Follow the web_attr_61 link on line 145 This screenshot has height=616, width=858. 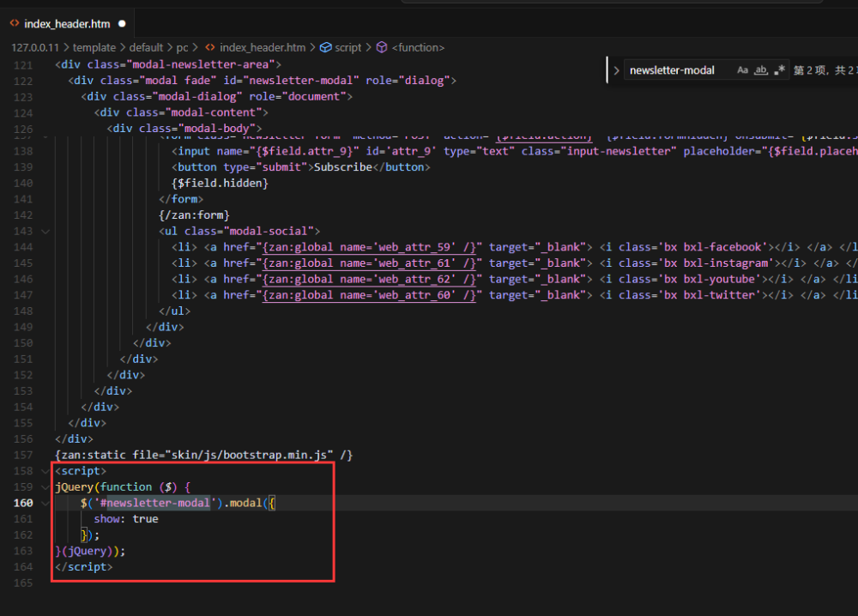(369, 263)
